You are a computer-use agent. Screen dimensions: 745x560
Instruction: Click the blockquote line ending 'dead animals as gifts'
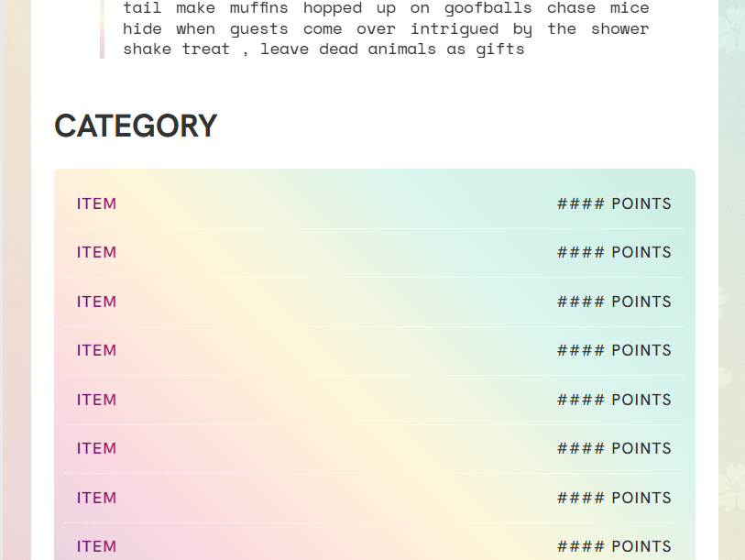click(x=323, y=49)
